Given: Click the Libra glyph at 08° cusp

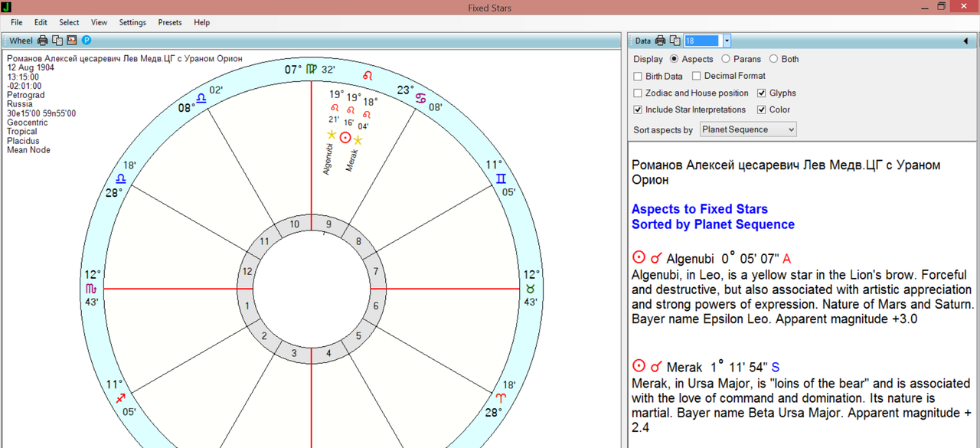Looking at the screenshot, I should [x=201, y=99].
